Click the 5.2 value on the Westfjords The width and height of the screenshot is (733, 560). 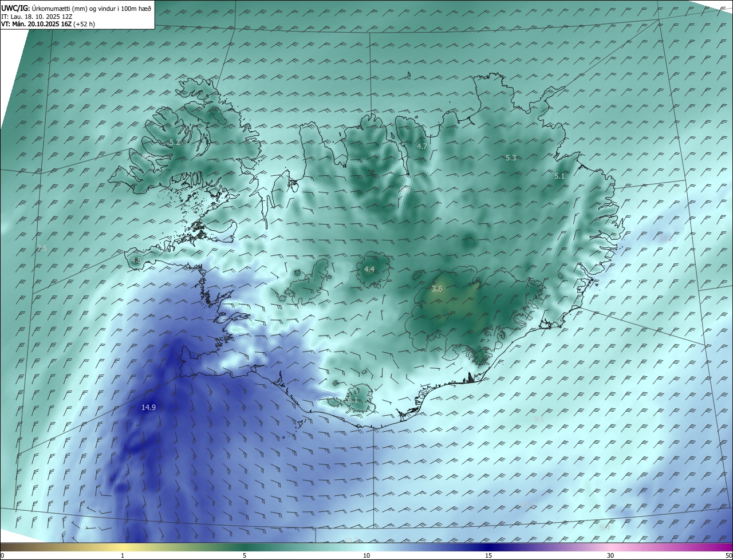175,142
